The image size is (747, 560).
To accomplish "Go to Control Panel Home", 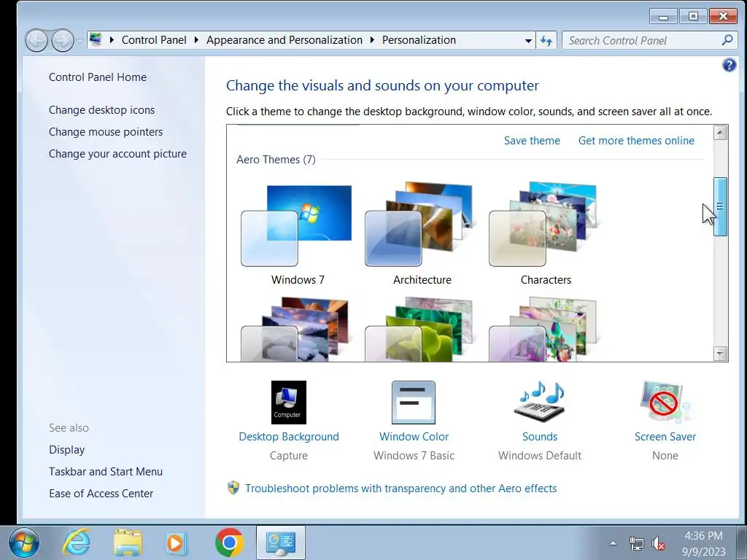I will 98,77.
